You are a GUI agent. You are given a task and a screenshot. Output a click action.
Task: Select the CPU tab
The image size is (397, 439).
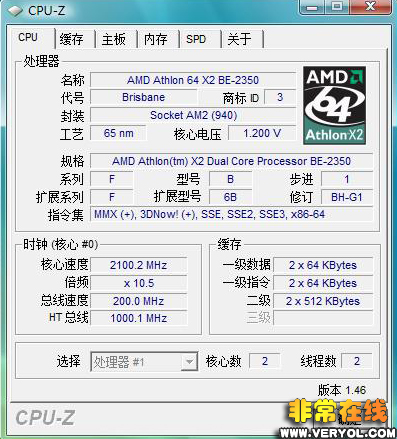pyautogui.click(x=28, y=37)
